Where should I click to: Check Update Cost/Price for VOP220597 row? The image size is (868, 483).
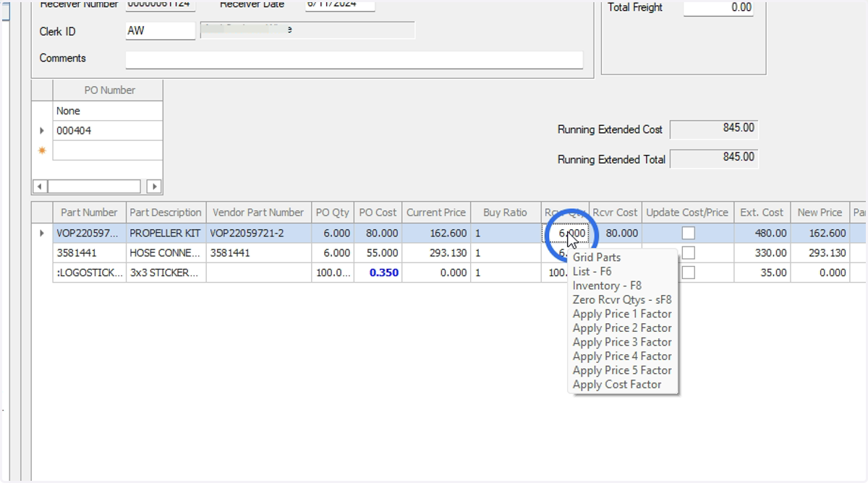point(688,233)
